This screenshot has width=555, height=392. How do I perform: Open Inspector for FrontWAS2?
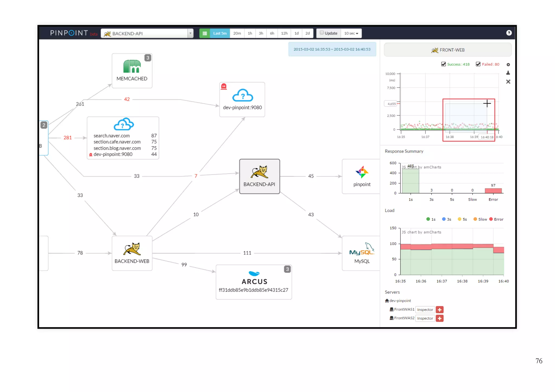(x=425, y=318)
